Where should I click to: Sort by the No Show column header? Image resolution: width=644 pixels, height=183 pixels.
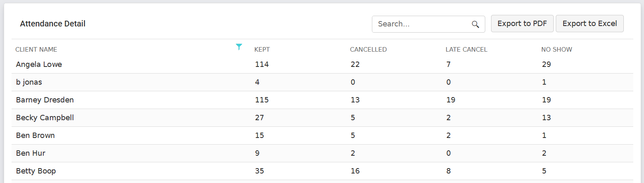pyautogui.click(x=557, y=50)
